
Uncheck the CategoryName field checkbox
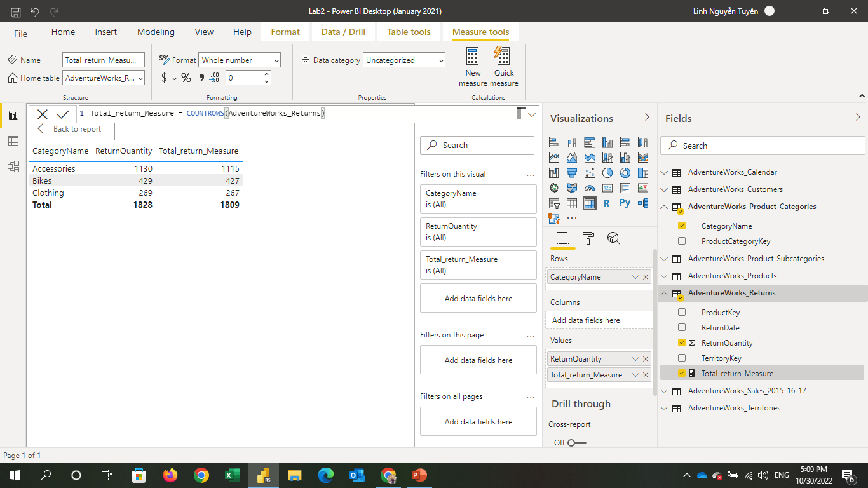pyautogui.click(x=682, y=226)
